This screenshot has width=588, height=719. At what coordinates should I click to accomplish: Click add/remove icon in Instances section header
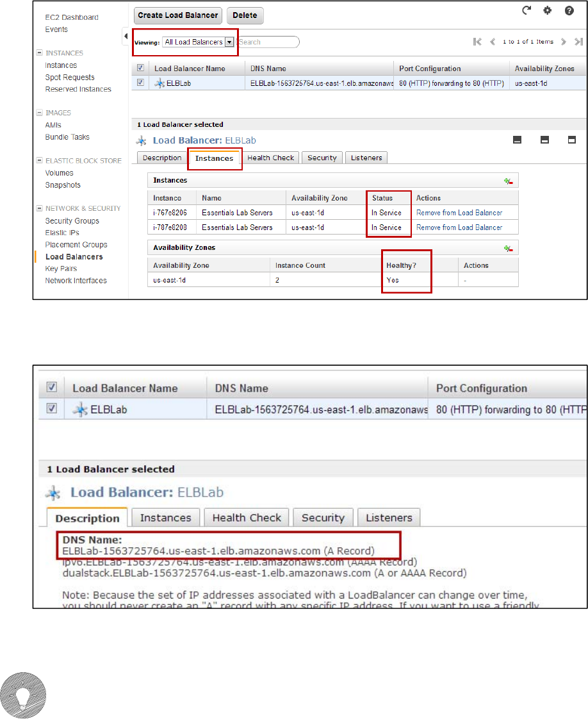click(509, 181)
